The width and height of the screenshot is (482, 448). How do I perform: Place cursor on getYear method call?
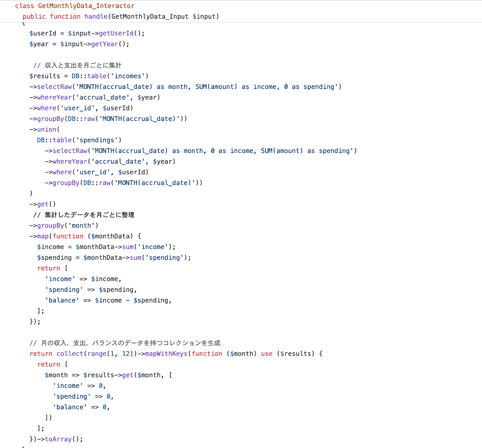pyautogui.click(x=104, y=44)
